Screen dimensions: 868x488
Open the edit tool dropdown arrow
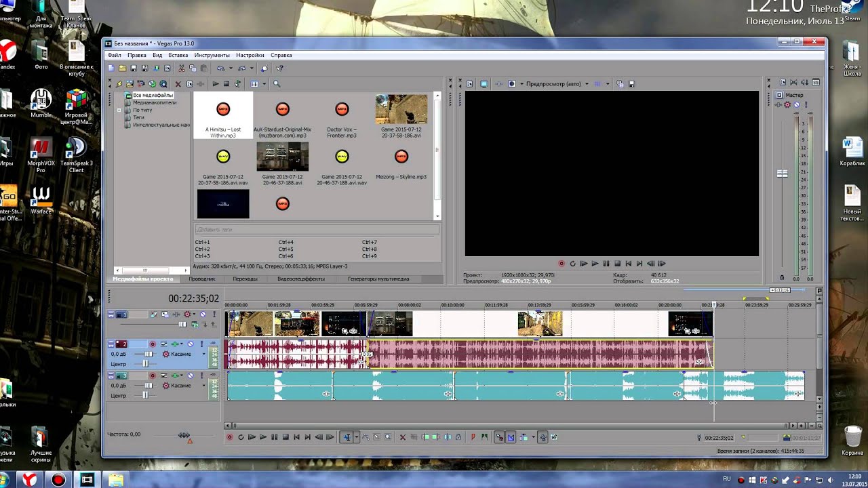[x=357, y=437]
